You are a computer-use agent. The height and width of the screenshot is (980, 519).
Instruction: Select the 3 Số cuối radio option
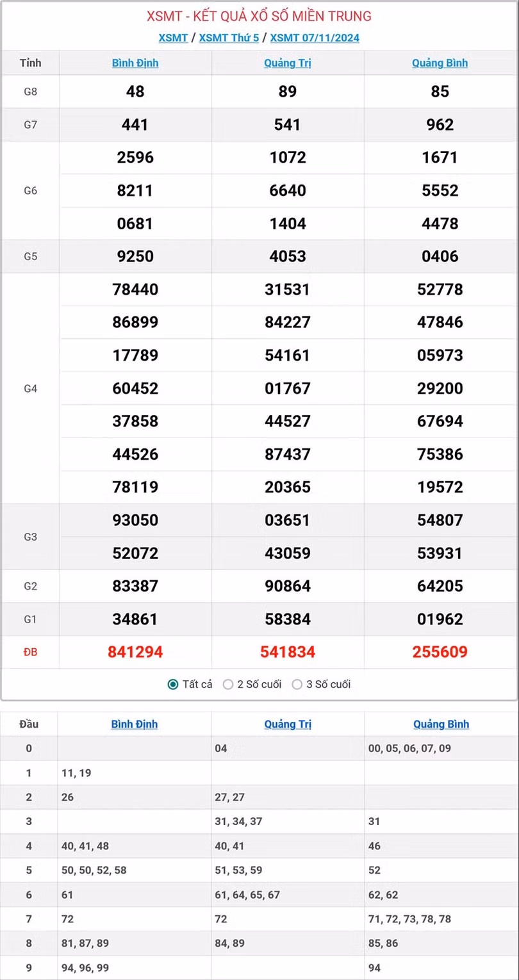point(297,684)
